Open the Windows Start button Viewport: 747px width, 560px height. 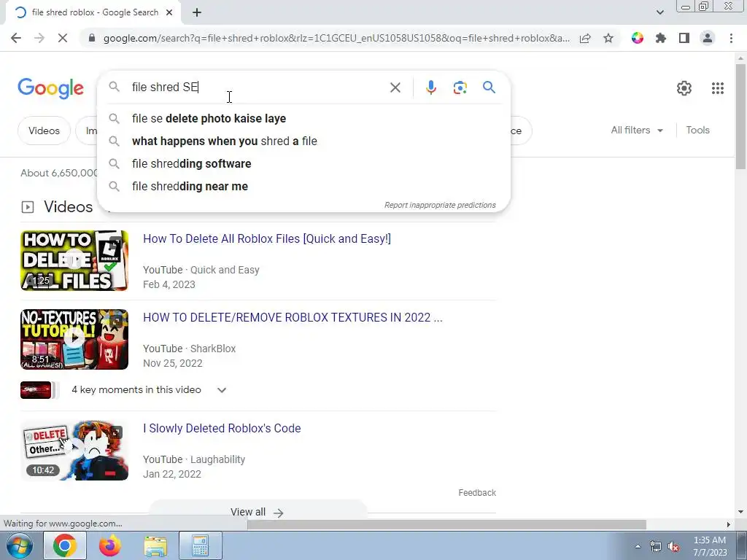coord(19,545)
